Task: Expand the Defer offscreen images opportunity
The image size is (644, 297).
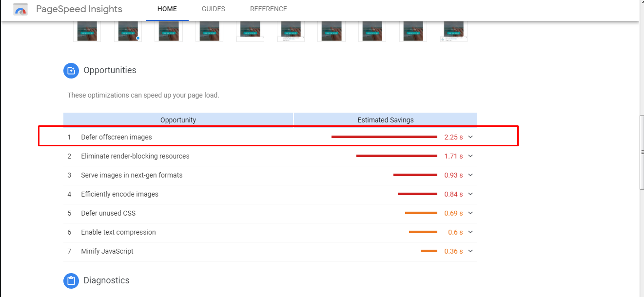Action: pos(470,137)
